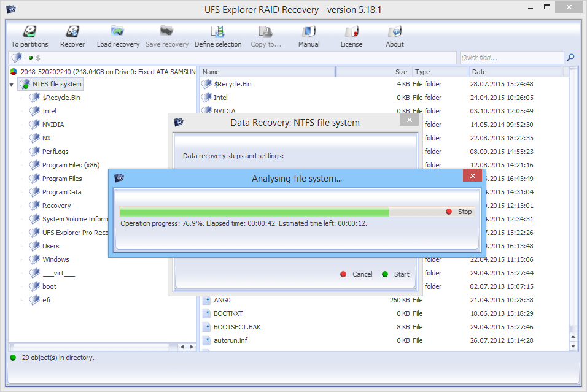The image size is (587, 392).
Task: Collapse the NTFS file system tree node
Action: 11,85
